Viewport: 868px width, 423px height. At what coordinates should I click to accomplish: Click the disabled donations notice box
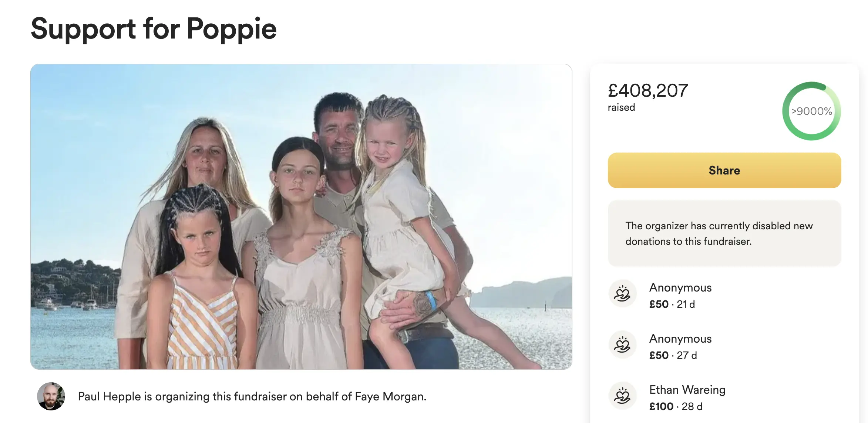click(x=724, y=233)
